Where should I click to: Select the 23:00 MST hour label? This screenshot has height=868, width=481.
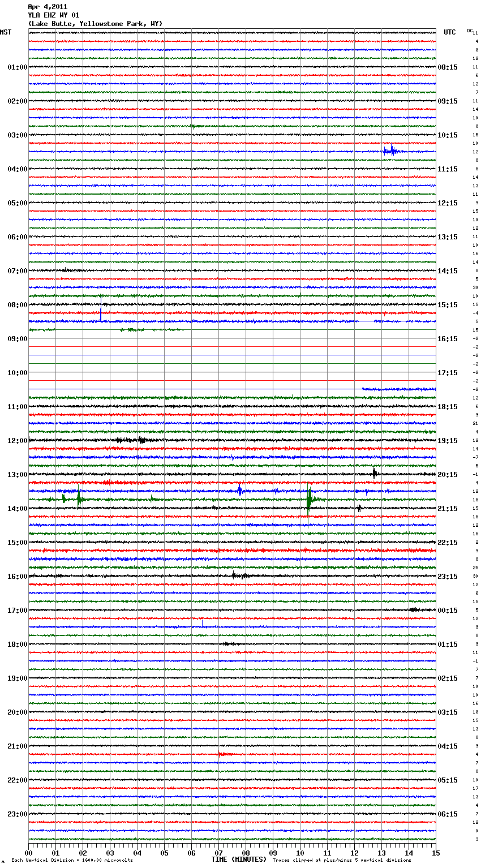[17, 814]
